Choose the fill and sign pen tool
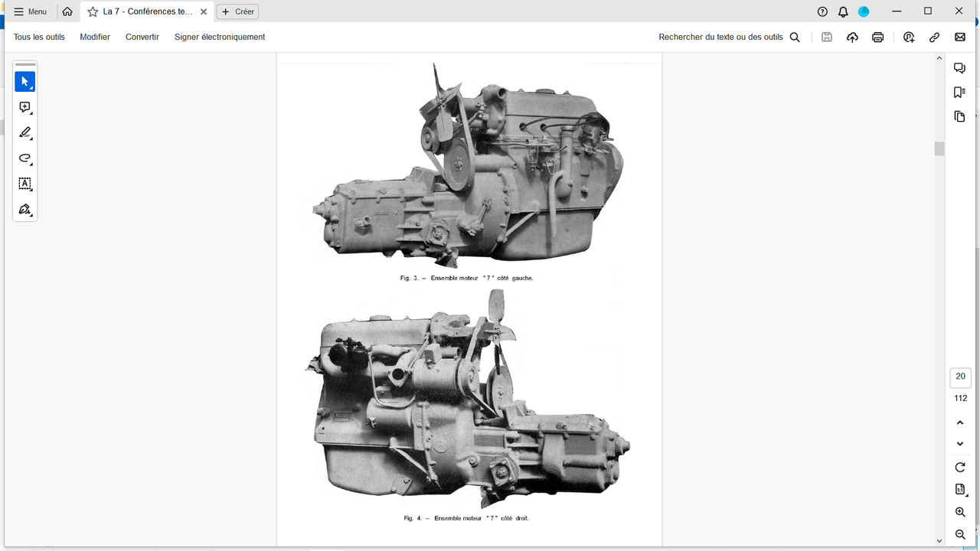980x551 pixels. 24,209
